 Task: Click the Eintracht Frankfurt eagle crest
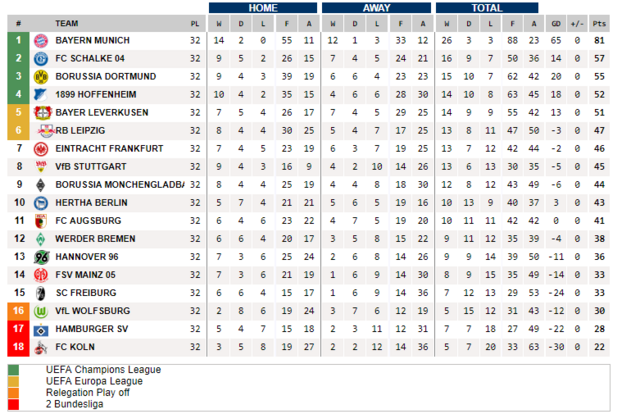click(x=41, y=149)
